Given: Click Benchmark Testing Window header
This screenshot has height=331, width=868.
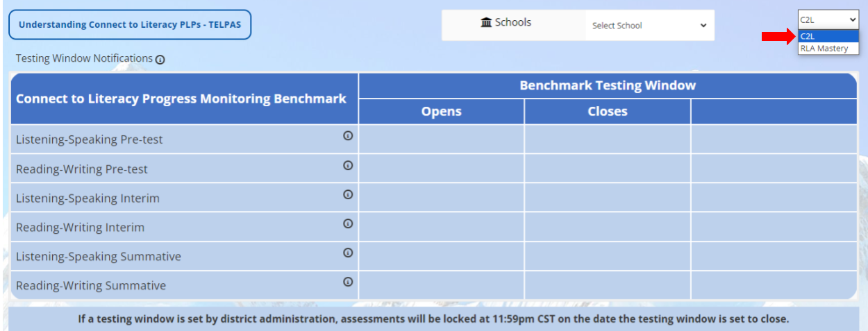Looking at the screenshot, I should point(608,85).
